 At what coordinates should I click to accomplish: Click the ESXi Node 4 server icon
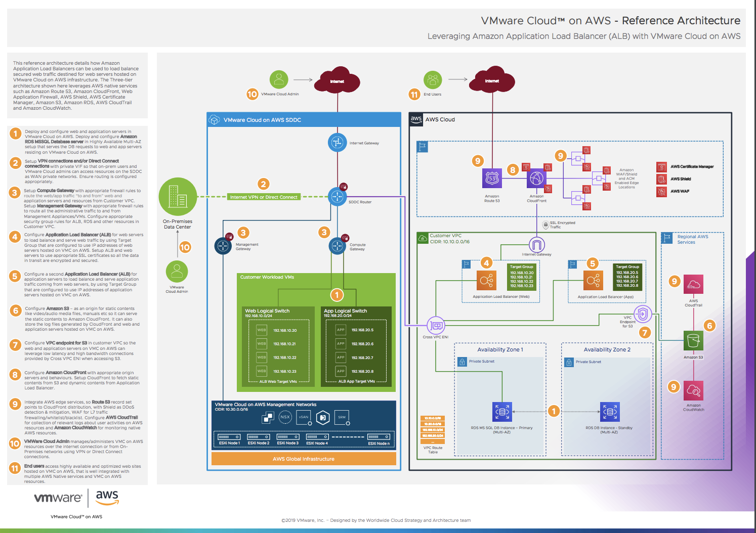pyautogui.click(x=317, y=437)
